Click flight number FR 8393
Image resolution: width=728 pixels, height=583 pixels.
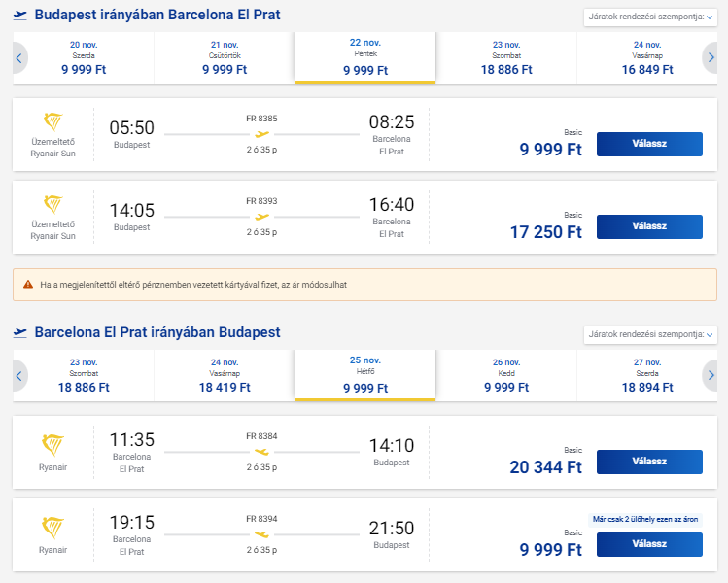point(261,201)
